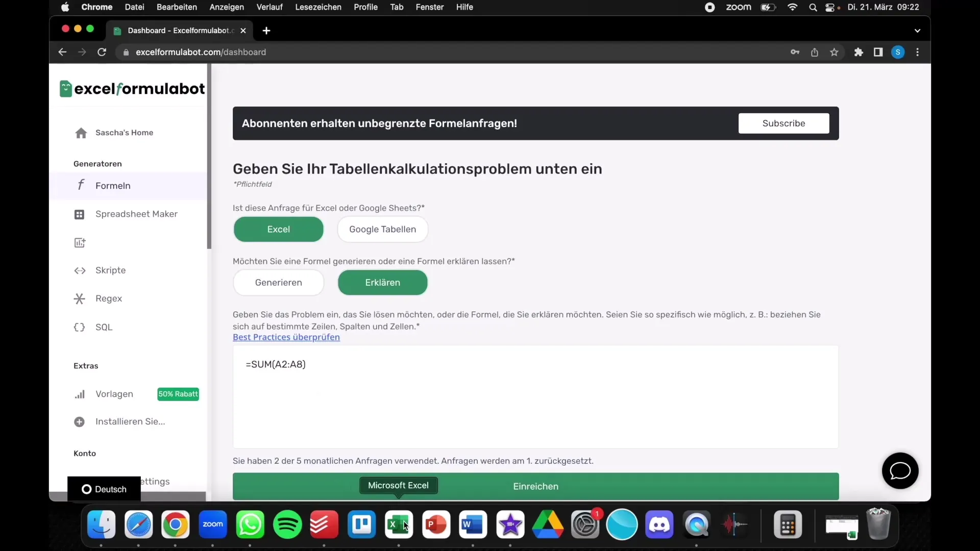Go back in browser history
The width and height of the screenshot is (980, 551).
coord(62,52)
